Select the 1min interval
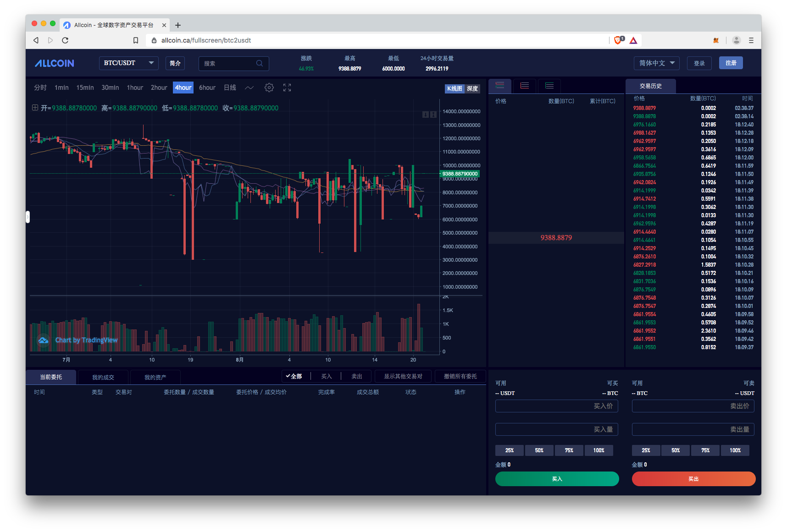The image size is (787, 532). pos(61,88)
